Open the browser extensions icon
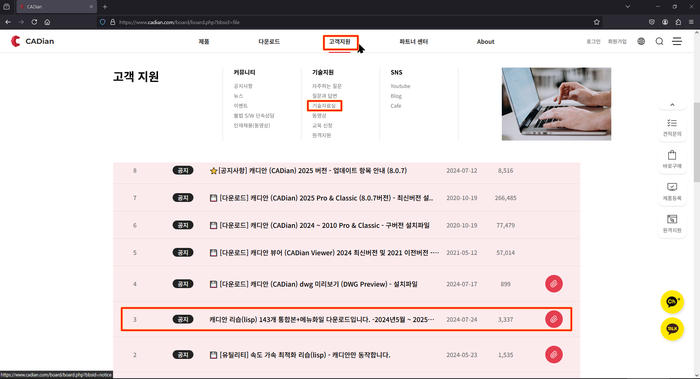 point(678,22)
